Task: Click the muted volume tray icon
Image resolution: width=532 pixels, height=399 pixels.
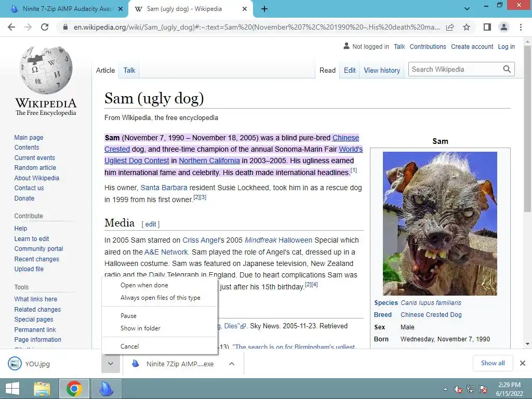Action: 458,390
